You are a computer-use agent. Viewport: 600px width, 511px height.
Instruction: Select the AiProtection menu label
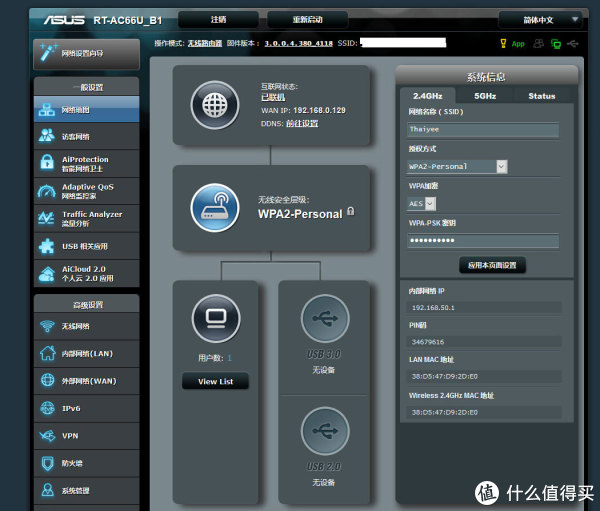[85, 159]
